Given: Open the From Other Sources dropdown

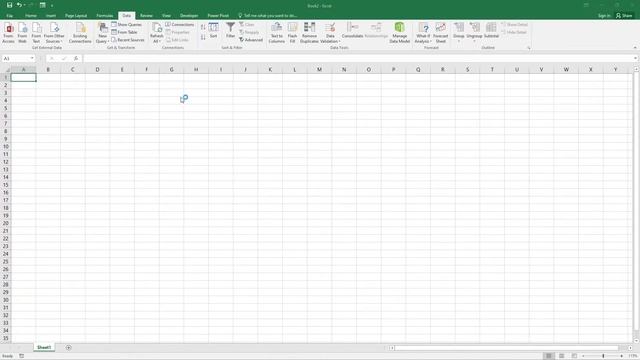Looking at the screenshot, I should (x=54, y=33).
